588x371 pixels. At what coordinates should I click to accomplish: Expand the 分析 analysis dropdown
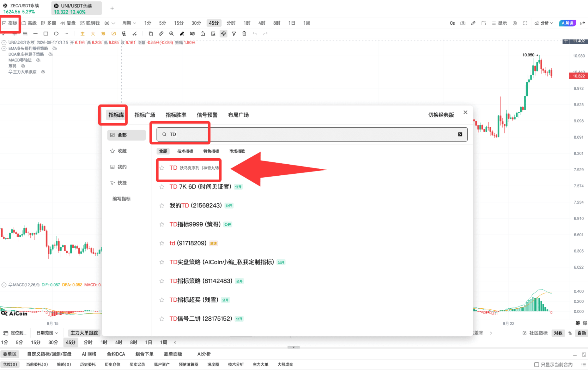[544, 23]
